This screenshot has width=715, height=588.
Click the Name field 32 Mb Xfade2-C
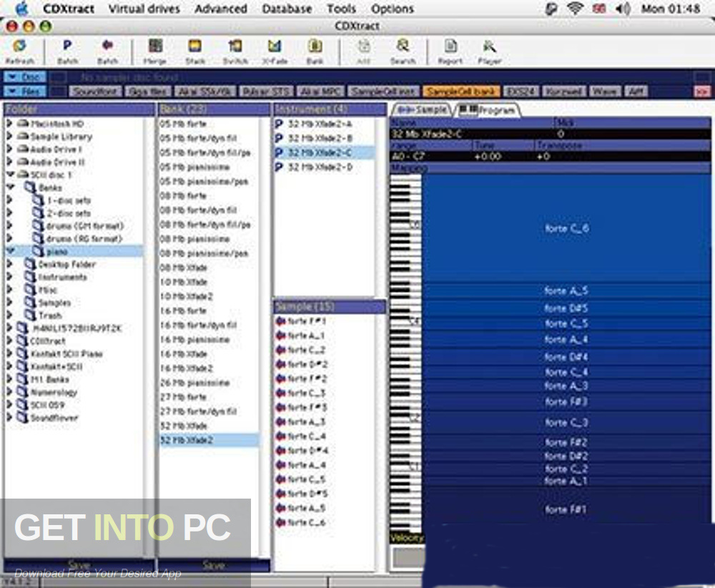coord(472,134)
